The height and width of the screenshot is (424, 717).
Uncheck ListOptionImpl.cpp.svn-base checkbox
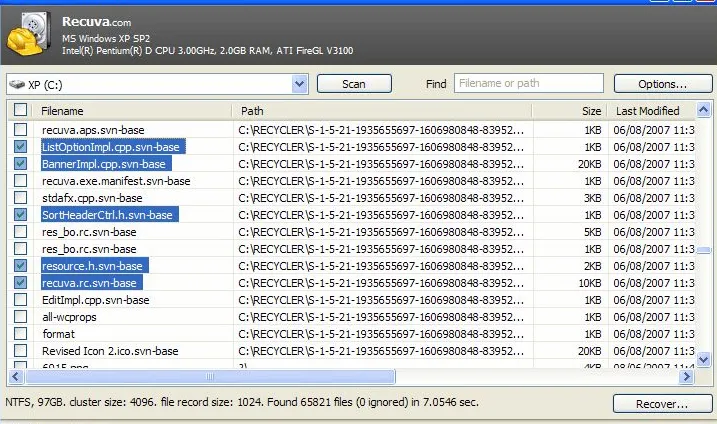click(20, 146)
